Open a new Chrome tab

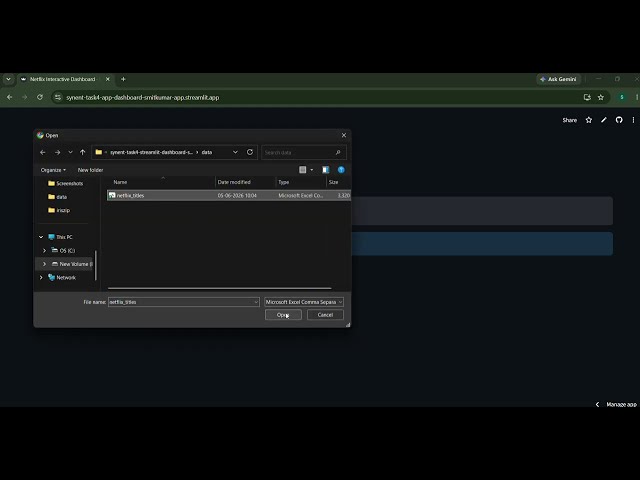pos(123,79)
